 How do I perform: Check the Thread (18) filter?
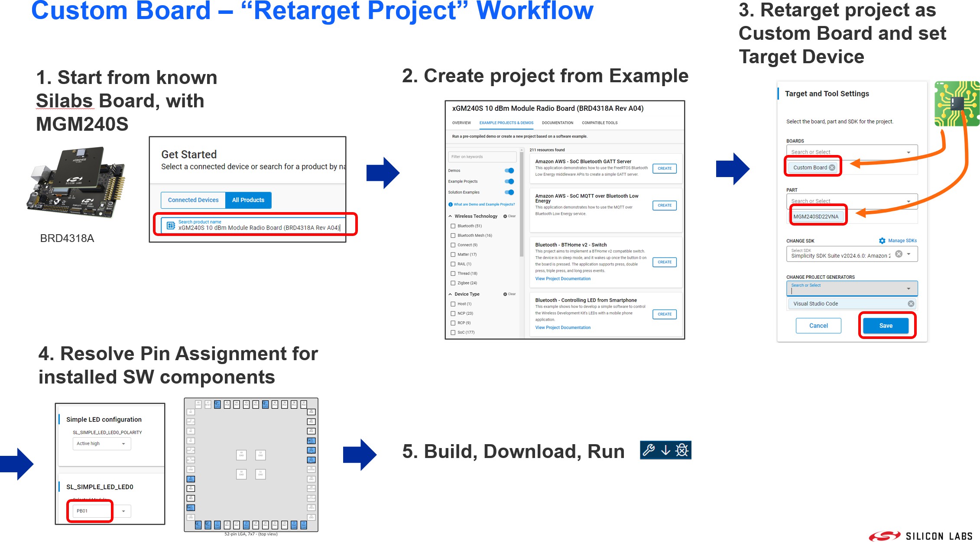(x=453, y=274)
